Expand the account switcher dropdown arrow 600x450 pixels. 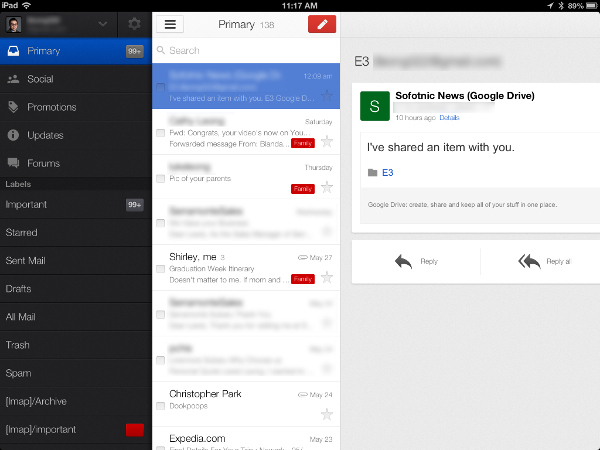tap(100, 24)
